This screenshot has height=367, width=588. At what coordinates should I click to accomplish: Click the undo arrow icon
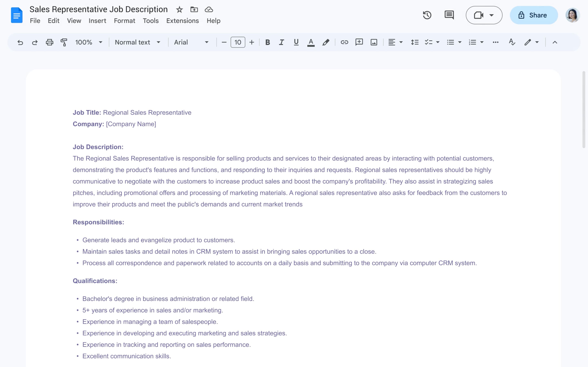tap(20, 42)
